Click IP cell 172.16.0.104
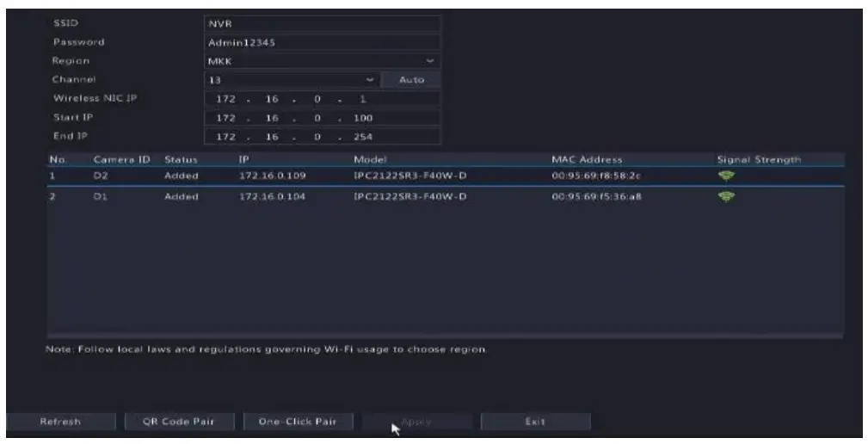Screen dimensions: 868x444 pyautogui.click(x=273, y=196)
